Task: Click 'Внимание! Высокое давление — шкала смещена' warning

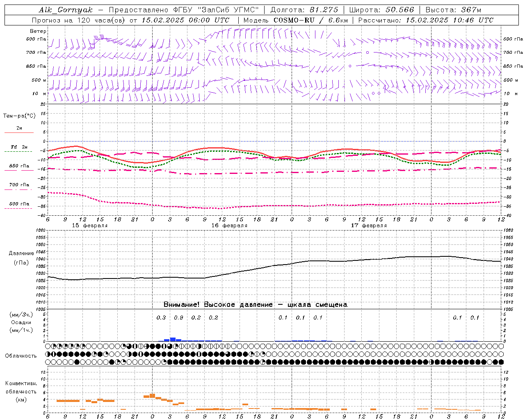Action: 256,305
